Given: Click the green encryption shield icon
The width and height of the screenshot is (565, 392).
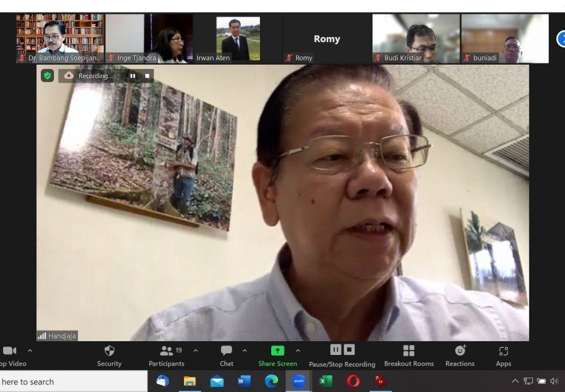Looking at the screenshot, I should coord(47,76).
